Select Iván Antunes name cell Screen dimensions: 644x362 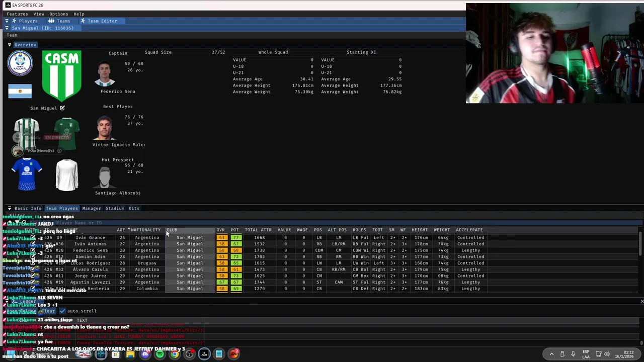[90, 244]
